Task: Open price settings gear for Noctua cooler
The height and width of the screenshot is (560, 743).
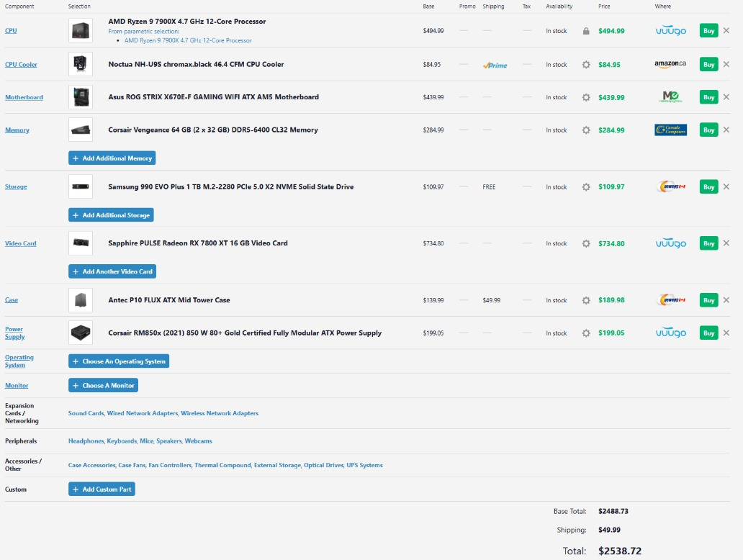Action: [x=586, y=65]
